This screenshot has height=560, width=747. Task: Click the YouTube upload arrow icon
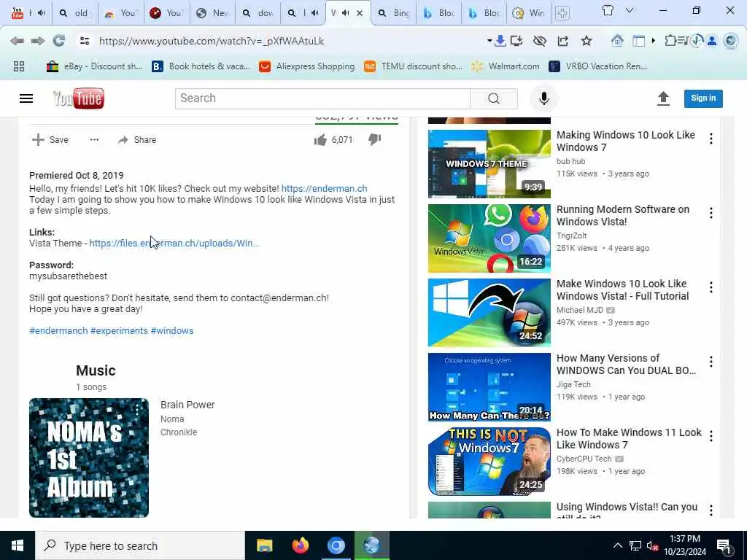click(x=663, y=98)
